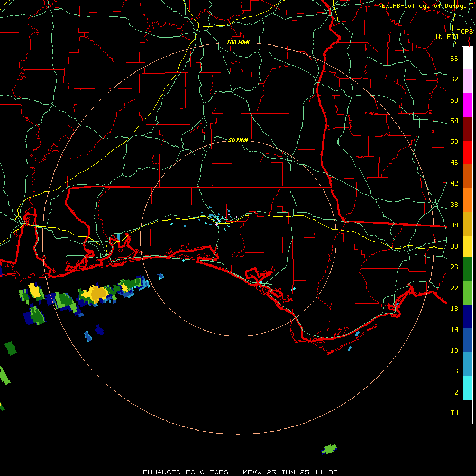Screen dimensions: 476x476
Task: Click the '6' value on the legend scale
Action: pyautogui.click(x=456, y=371)
